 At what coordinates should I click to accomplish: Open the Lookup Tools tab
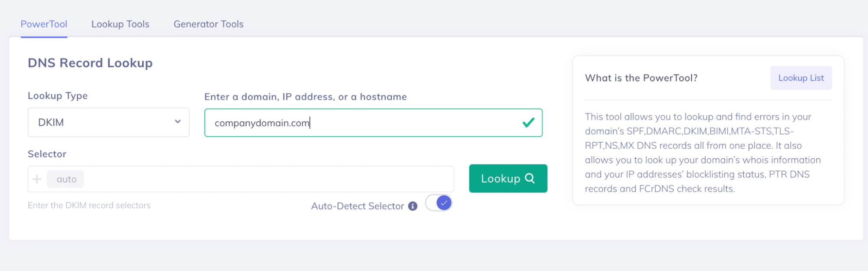tap(120, 24)
